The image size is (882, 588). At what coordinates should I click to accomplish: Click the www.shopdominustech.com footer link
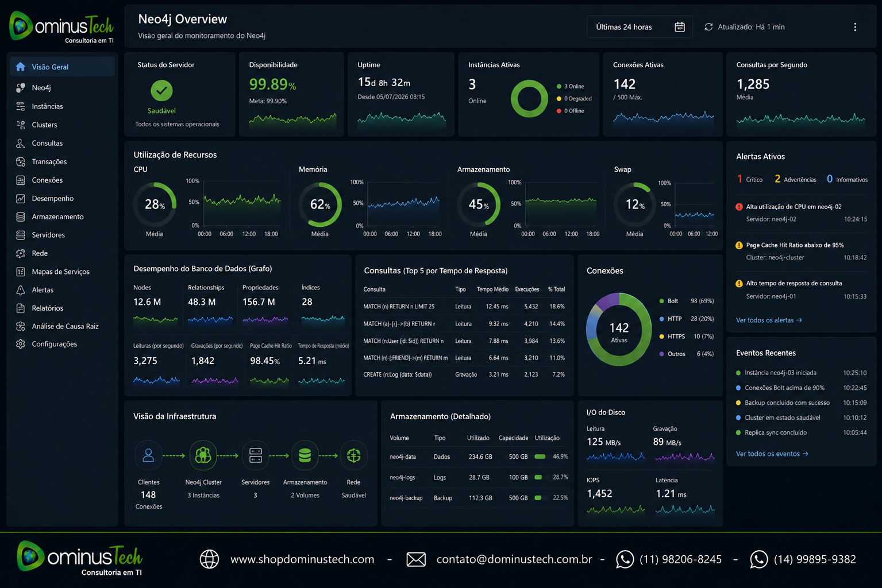(x=302, y=559)
